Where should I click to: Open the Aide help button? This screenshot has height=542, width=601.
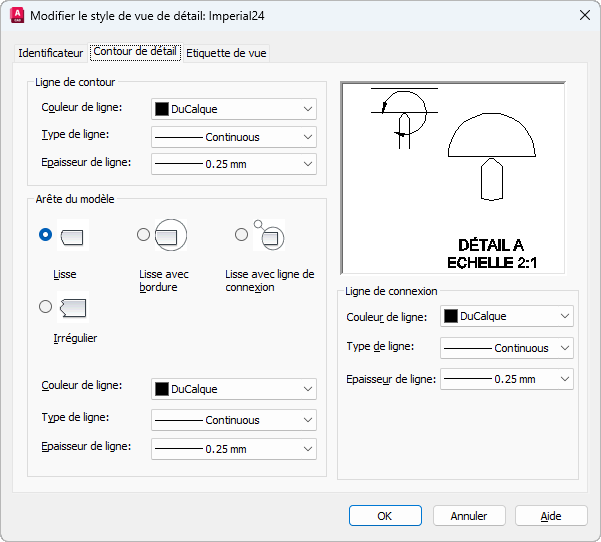coord(551,516)
